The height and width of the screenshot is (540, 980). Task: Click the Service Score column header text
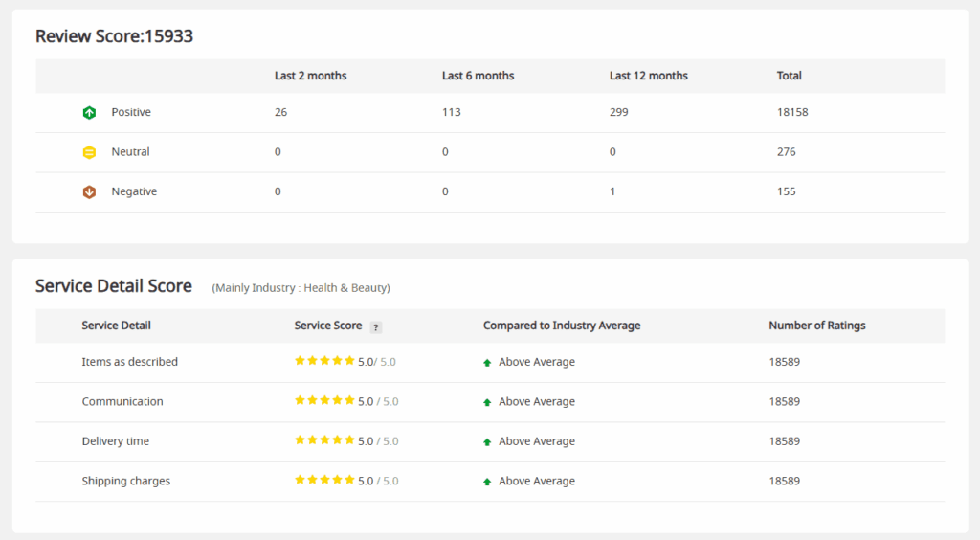click(328, 326)
